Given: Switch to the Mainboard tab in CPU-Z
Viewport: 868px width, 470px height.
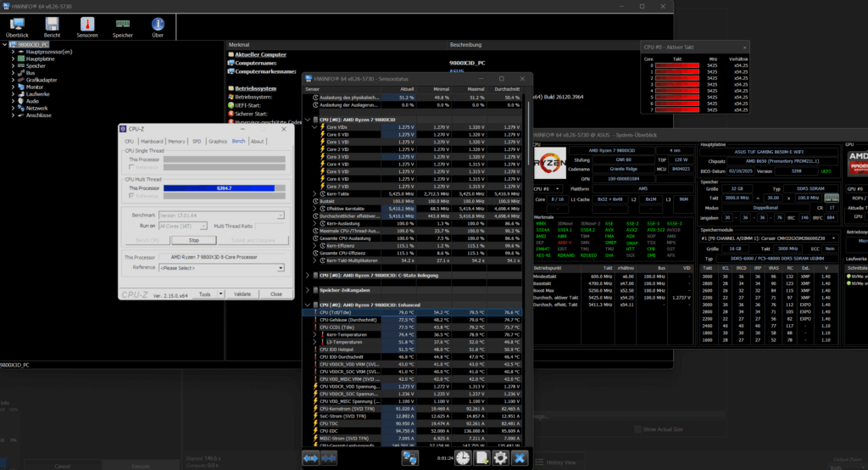Looking at the screenshot, I should [x=152, y=142].
